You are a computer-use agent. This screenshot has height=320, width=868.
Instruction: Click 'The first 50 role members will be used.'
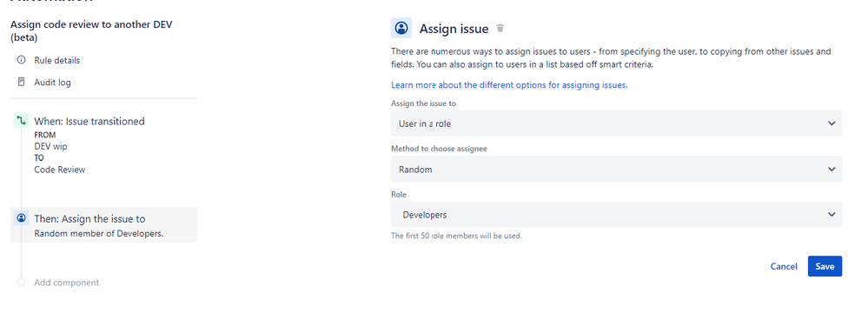tap(457, 236)
